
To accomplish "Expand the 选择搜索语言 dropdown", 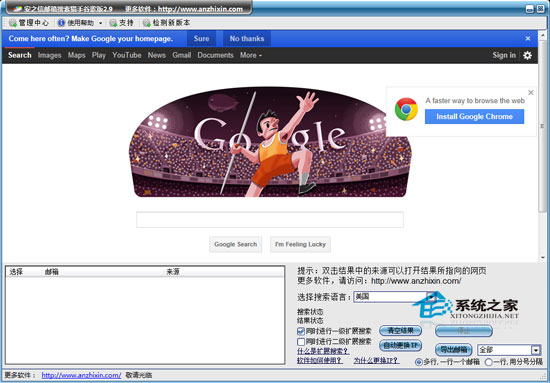I will (431, 297).
